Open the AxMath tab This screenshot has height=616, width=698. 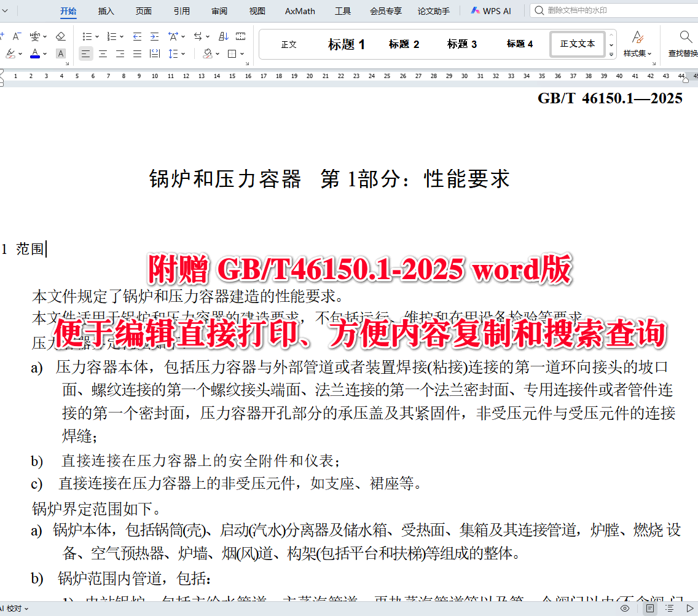[x=300, y=11]
